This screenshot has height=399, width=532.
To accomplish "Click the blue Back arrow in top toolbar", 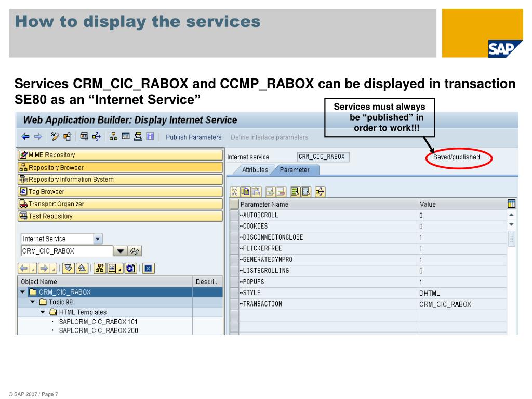I will point(25,137).
